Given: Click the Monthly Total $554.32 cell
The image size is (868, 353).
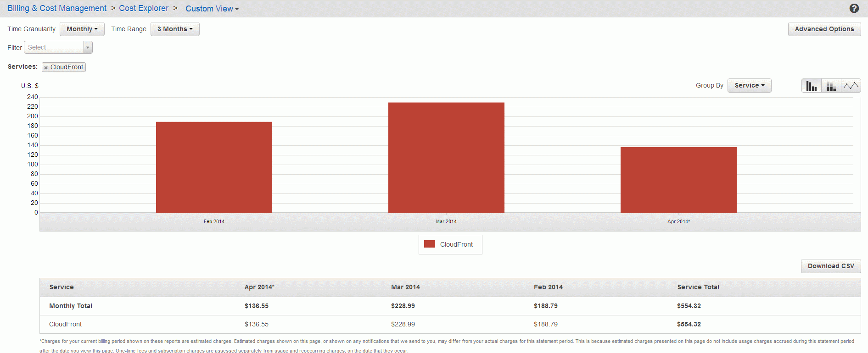Looking at the screenshot, I should tap(689, 306).
